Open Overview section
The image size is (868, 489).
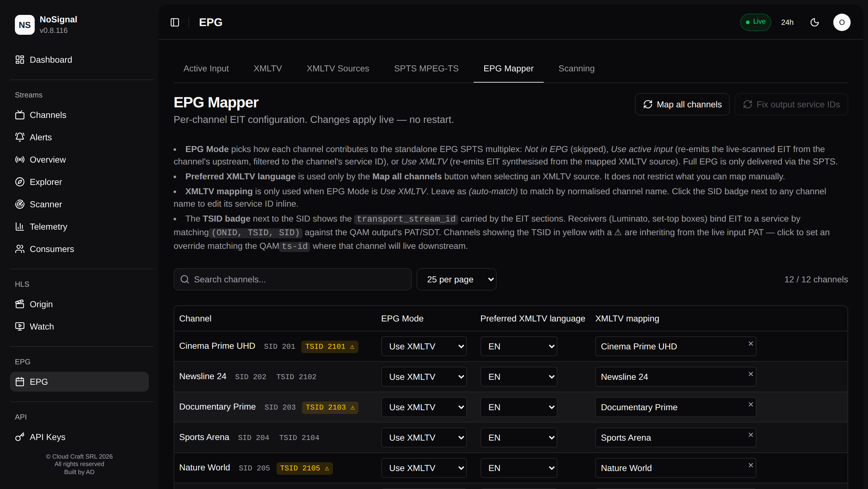[79, 159]
